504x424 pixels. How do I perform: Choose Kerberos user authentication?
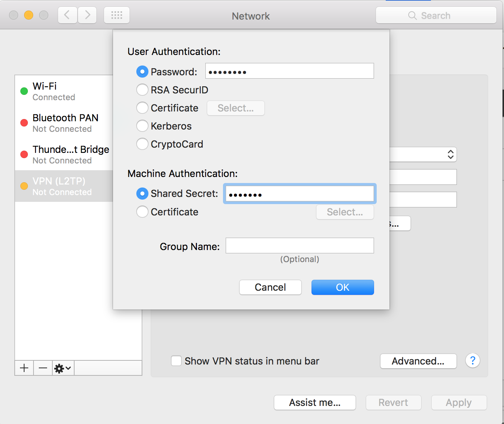pos(142,126)
